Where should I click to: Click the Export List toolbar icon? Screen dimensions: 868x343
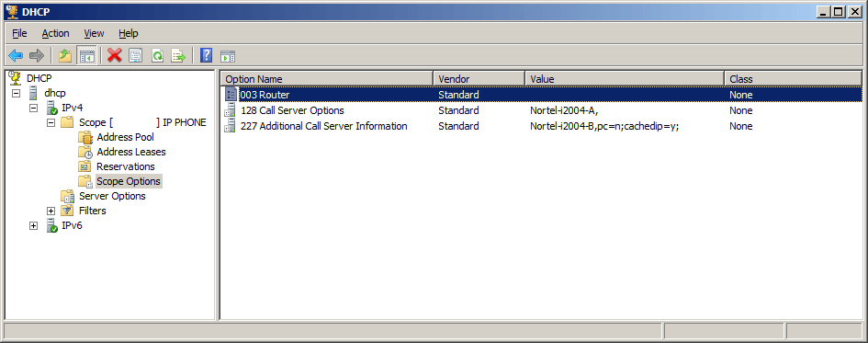coord(178,55)
